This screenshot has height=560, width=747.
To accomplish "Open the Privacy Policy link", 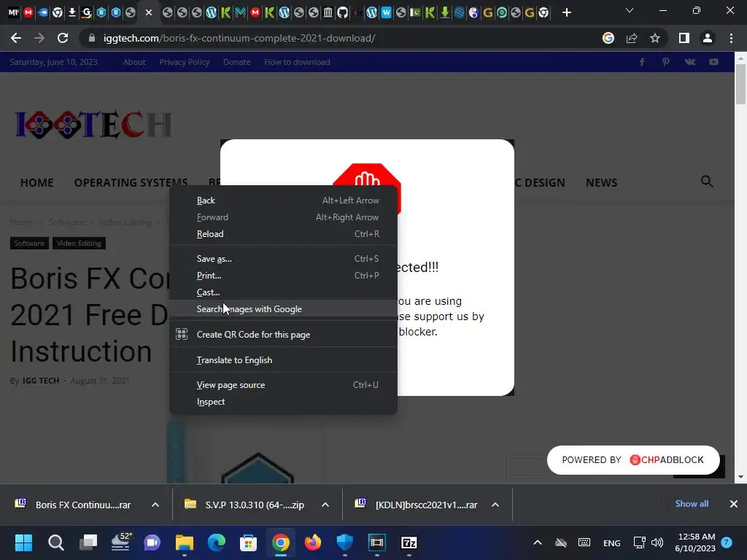I will click(185, 62).
